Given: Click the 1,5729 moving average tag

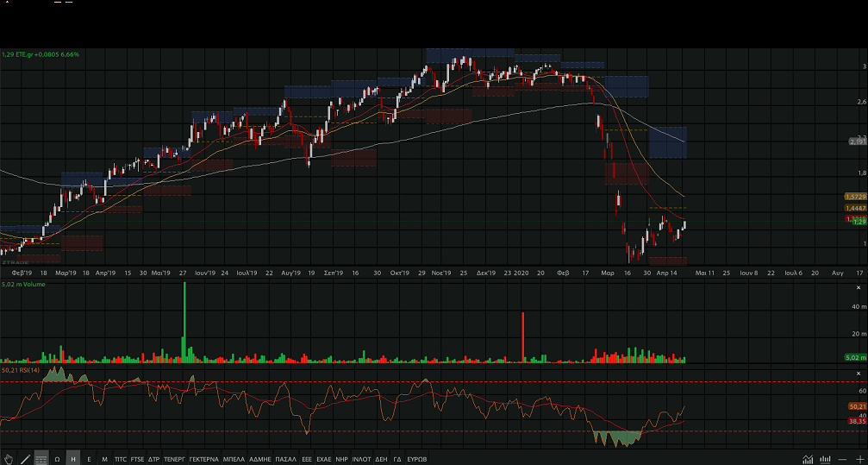Looking at the screenshot, I should [855, 197].
